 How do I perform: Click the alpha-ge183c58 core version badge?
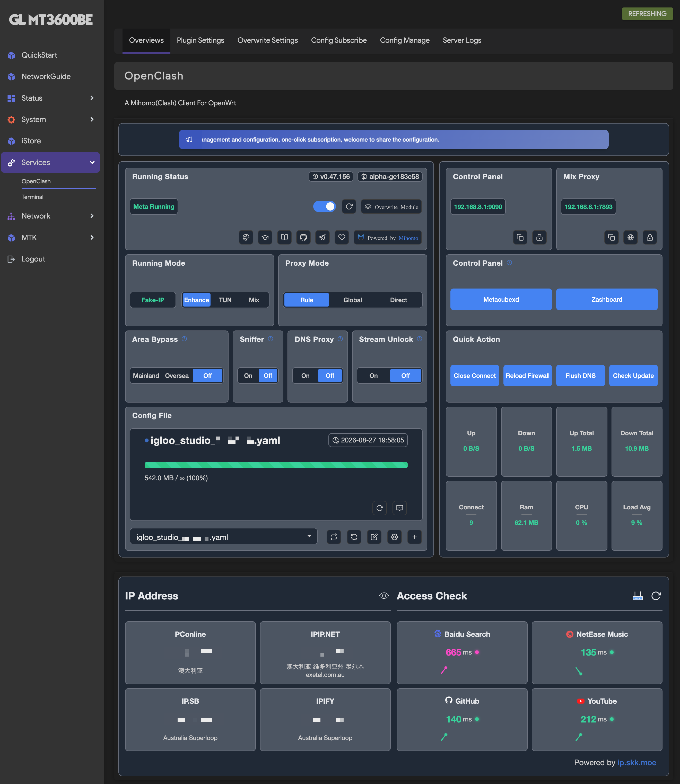[x=390, y=177]
